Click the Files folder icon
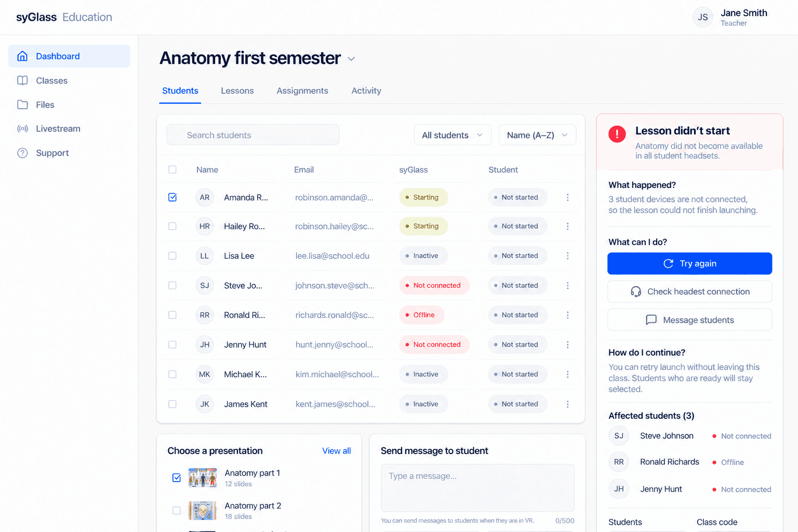The width and height of the screenshot is (798, 532). [x=22, y=104]
